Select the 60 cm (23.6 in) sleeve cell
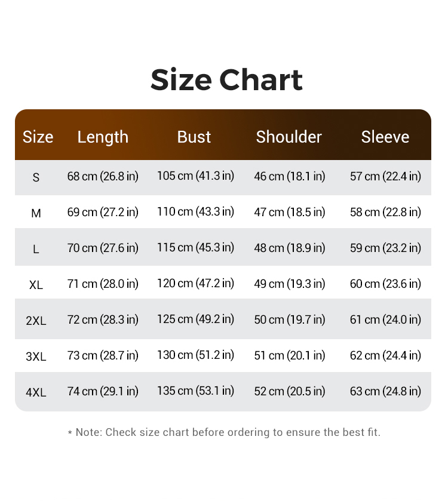The width and height of the screenshot is (448, 501). [x=385, y=284]
